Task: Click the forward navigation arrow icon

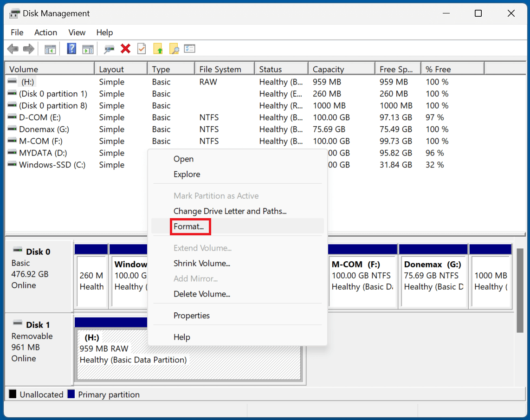Action: tap(27, 48)
